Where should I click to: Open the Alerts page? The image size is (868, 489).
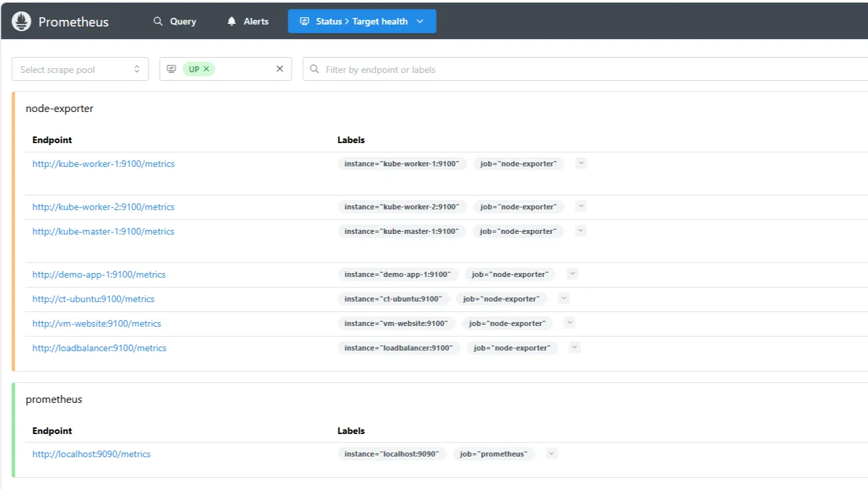point(248,21)
